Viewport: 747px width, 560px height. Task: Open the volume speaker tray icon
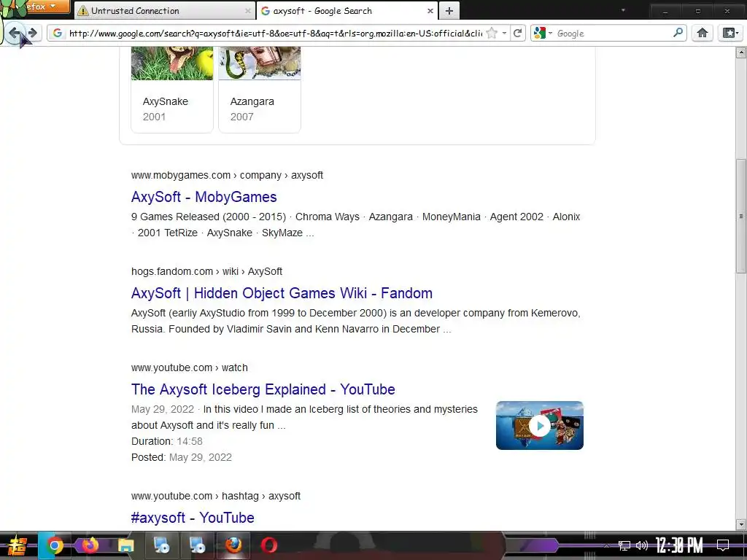[642, 545]
